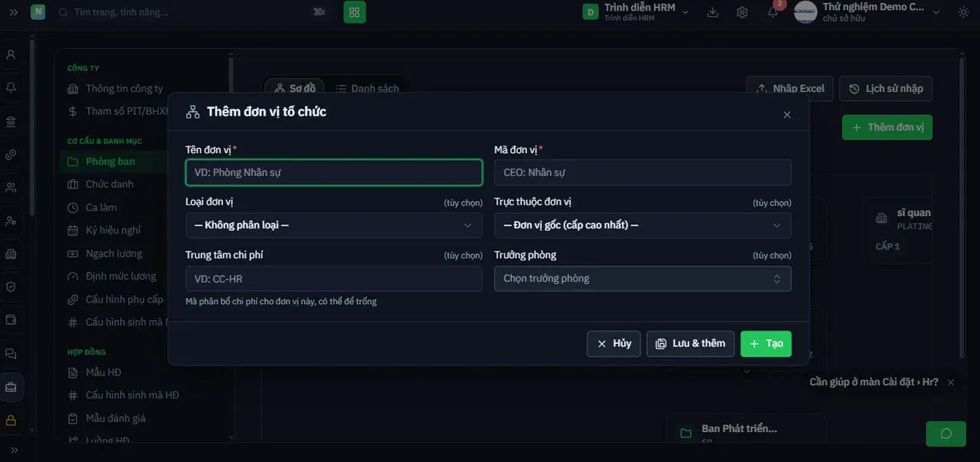Focus the Tên đơn vị input field
Viewport: 980px width, 462px height.
[x=334, y=172]
